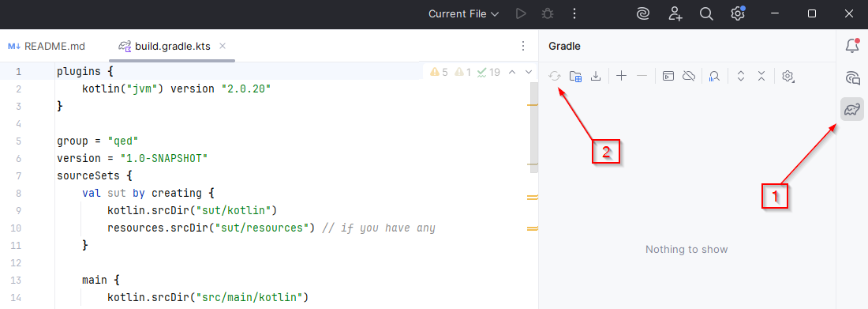The height and width of the screenshot is (309, 868).
Task: Open IDE settings gear in title bar
Action: click(737, 14)
